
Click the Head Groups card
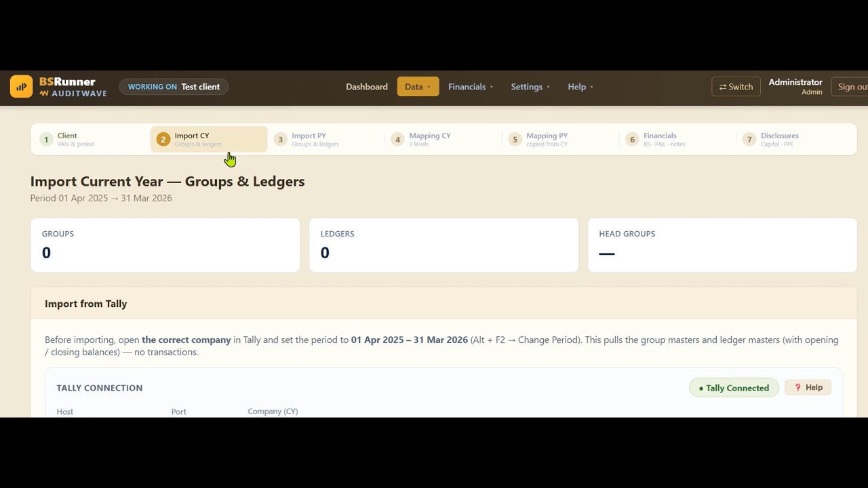(x=722, y=245)
